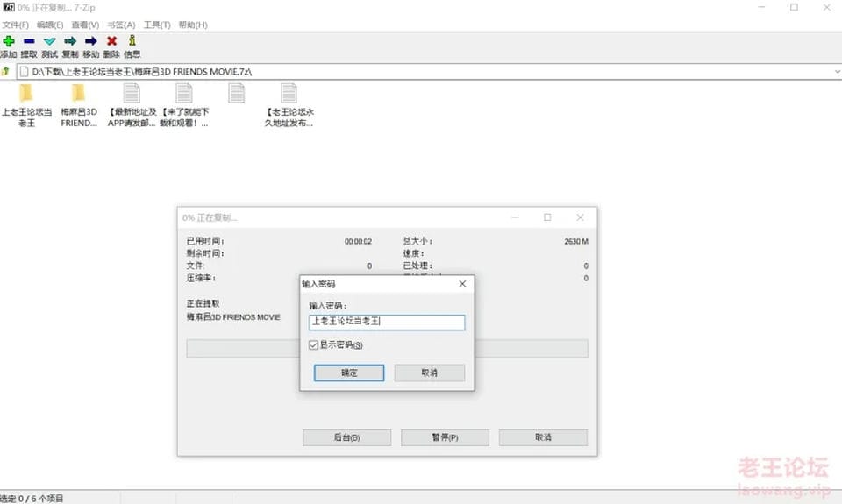Select the 上老王论坛当老王 folder
Viewport: 842px width, 504px height.
[x=25, y=105]
